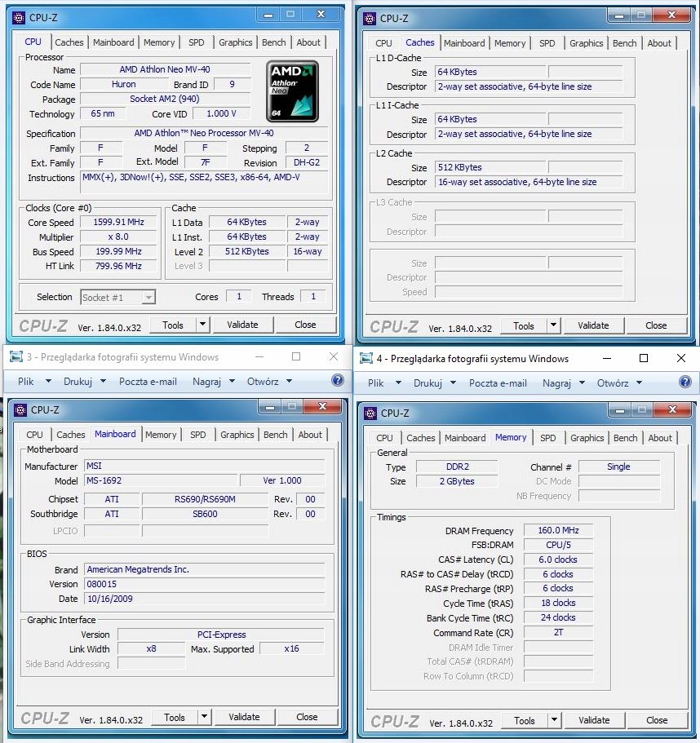Switch to SPD tab in CPU window

click(x=196, y=42)
